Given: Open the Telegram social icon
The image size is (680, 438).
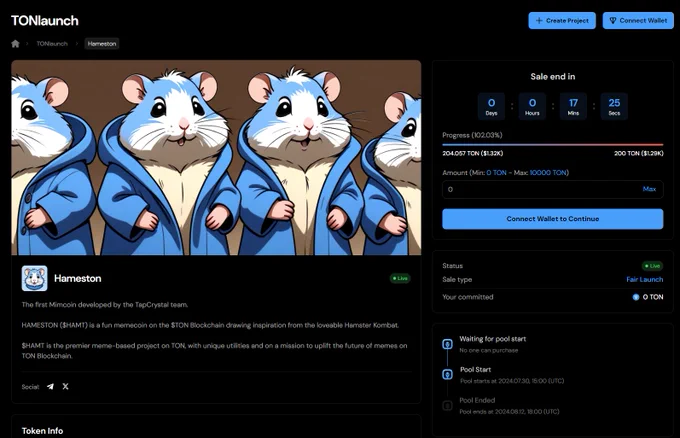Looking at the screenshot, I should click(x=50, y=386).
